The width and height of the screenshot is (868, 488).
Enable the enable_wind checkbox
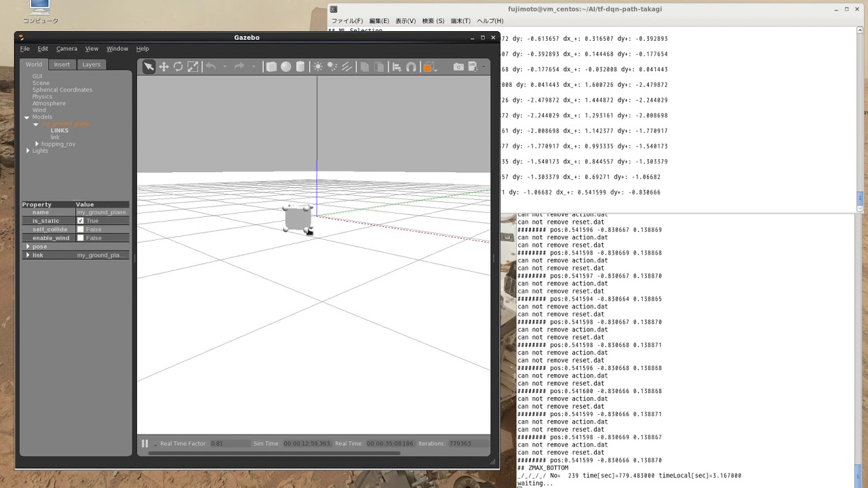tap(81, 238)
